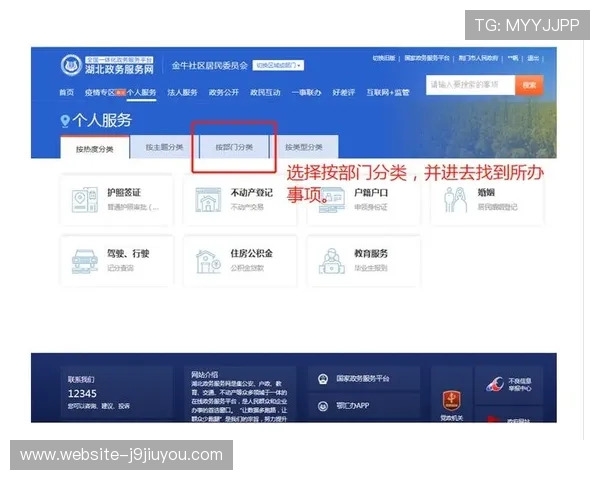
Task: Open 互联网+监管 navigation item
Action: [x=388, y=93]
